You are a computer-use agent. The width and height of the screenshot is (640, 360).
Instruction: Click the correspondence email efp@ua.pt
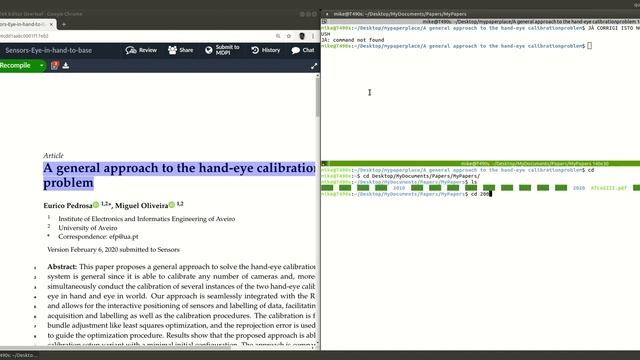[124, 237]
